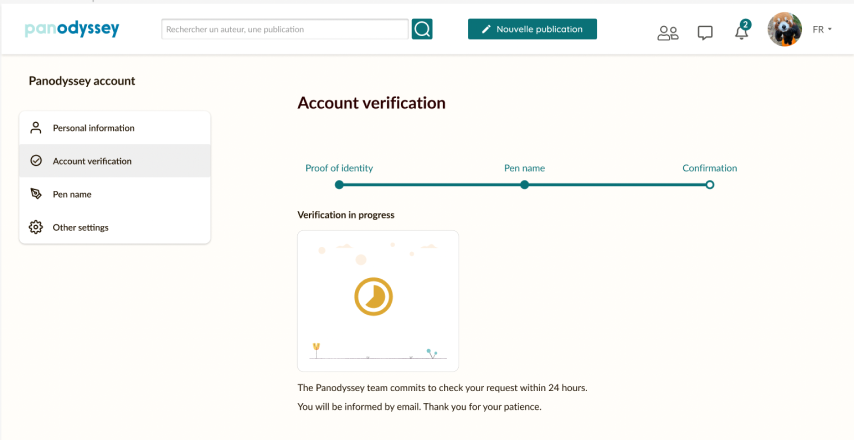Open the messages chat bubble icon
This screenshot has width=854, height=440.
click(705, 33)
